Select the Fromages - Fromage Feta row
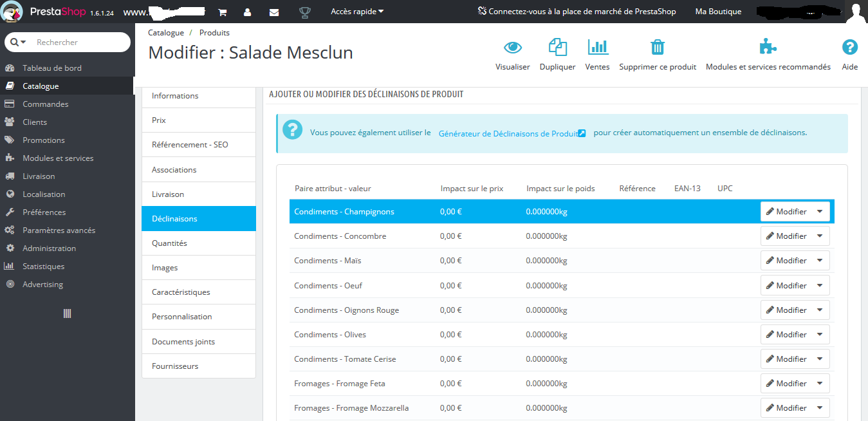This screenshot has height=421, width=868. (x=562, y=384)
